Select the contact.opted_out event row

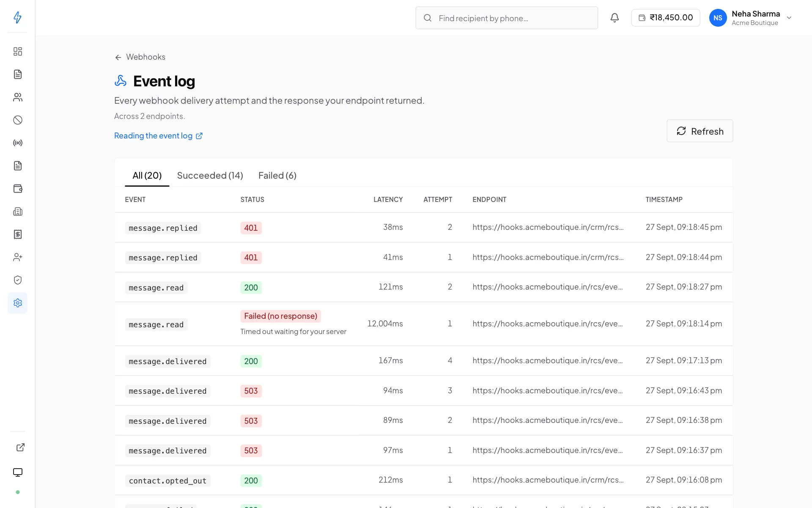(423, 480)
